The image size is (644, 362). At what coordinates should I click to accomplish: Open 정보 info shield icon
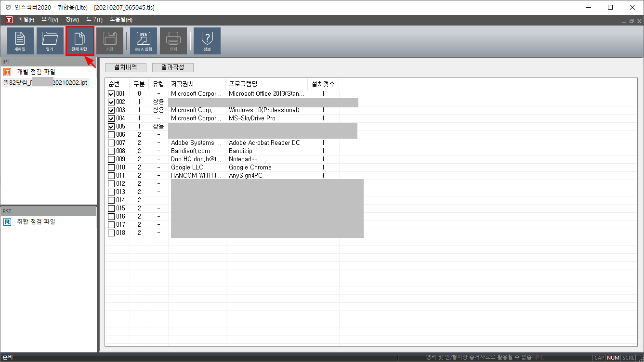(207, 41)
